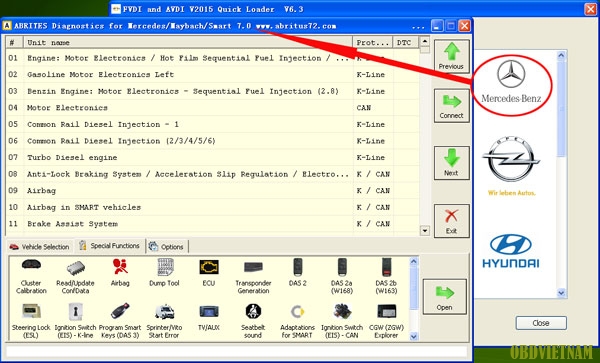Select the Airbag unit row 09
This screenshot has width=600, height=363.
point(212,190)
